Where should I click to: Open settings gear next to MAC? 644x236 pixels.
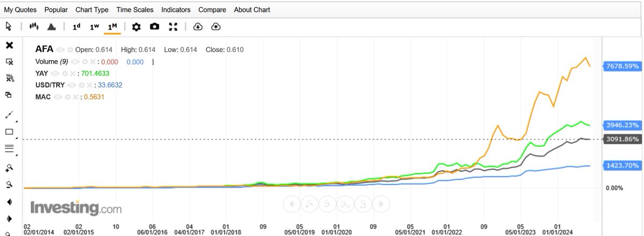point(68,97)
